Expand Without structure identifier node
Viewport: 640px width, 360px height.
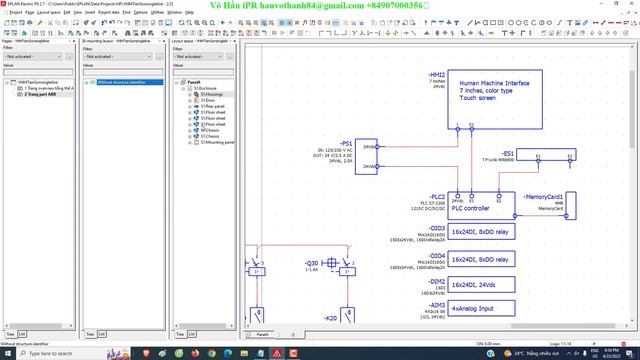[87, 82]
